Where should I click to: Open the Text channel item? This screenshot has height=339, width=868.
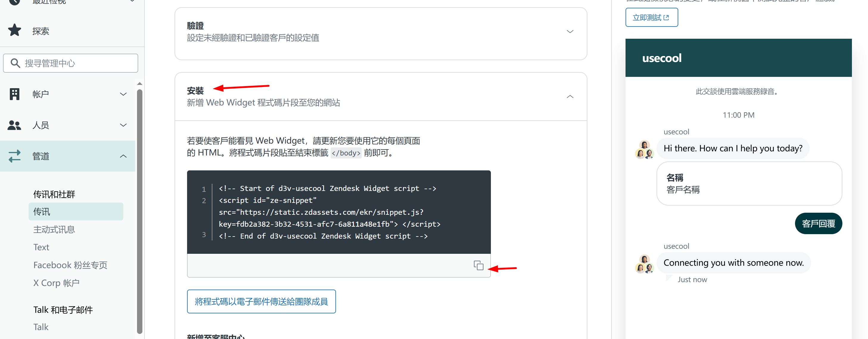point(41,247)
